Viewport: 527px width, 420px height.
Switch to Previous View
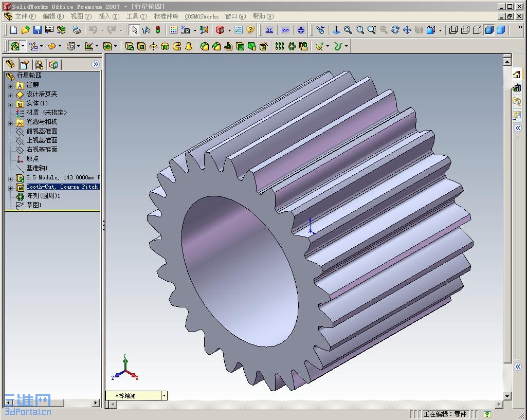[x=320, y=30]
